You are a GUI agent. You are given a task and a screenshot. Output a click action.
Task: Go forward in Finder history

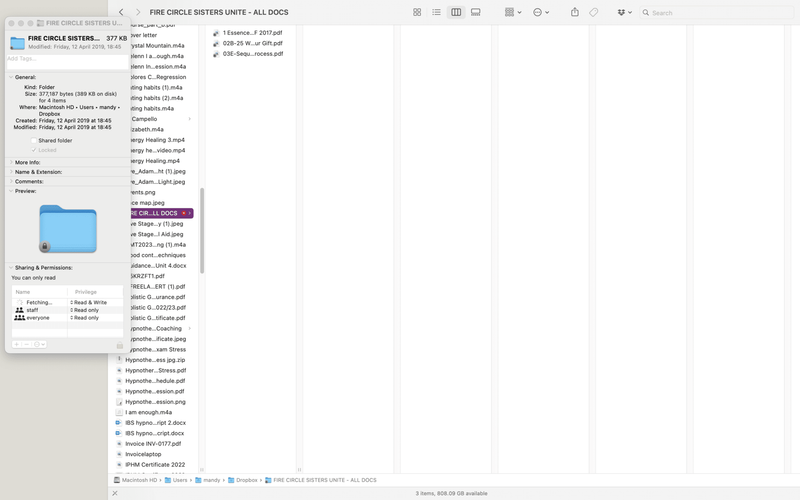tap(138, 12)
